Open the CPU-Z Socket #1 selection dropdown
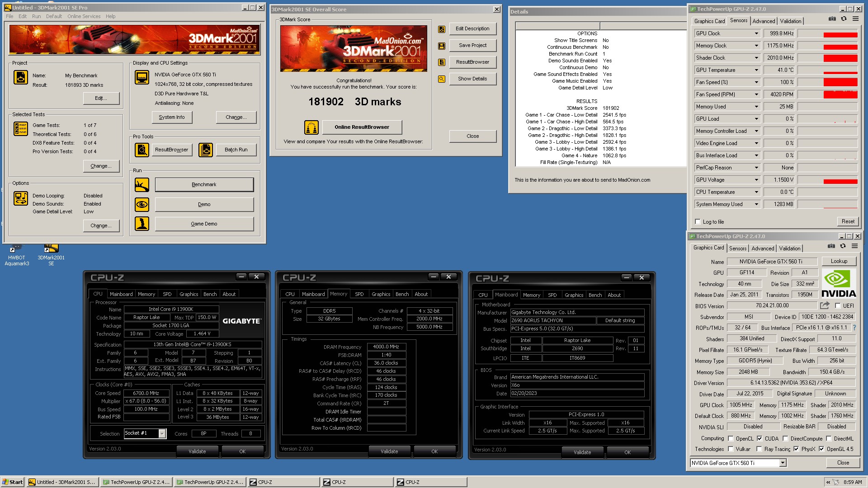The image size is (868, 488). click(162, 433)
